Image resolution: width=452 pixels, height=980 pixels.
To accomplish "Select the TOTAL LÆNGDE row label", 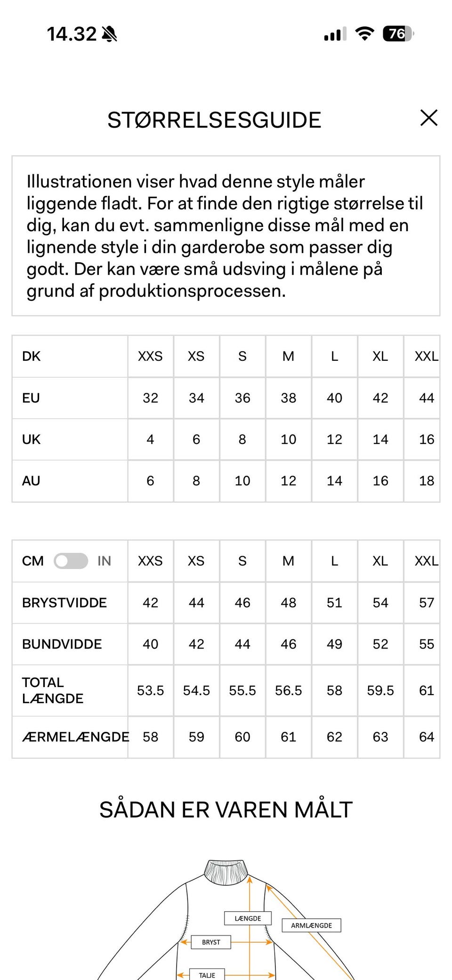I will click(x=52, y=690).
